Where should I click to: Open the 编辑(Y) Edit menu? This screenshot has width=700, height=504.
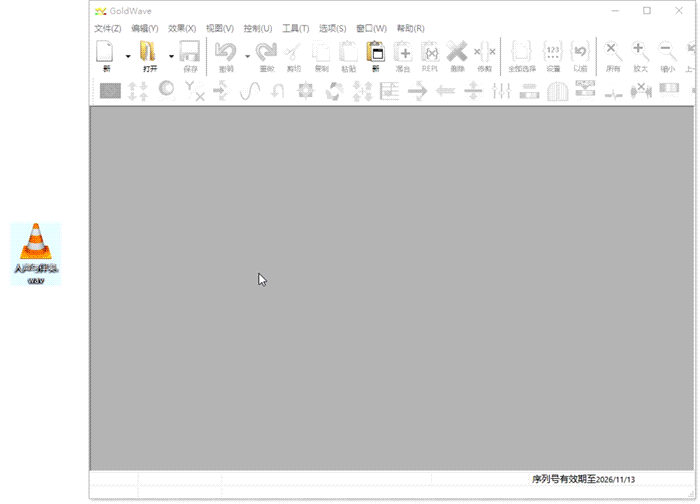tap(145, 29)
